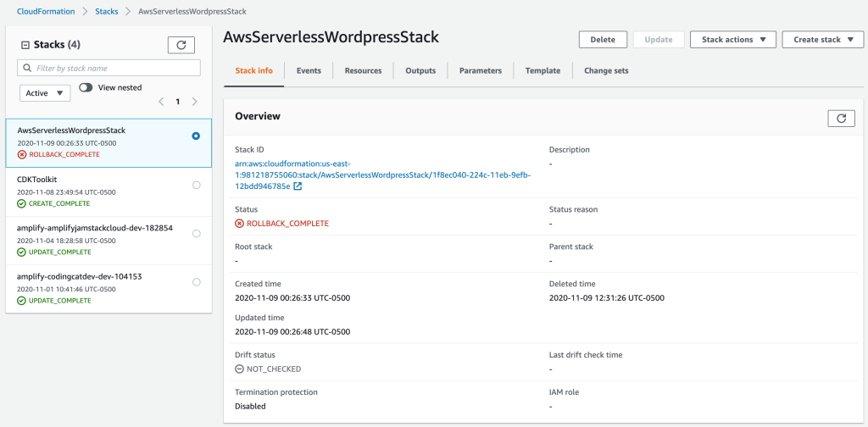Select amplify-codingcatdev-dev-104153 radio button

coord(196,282)
